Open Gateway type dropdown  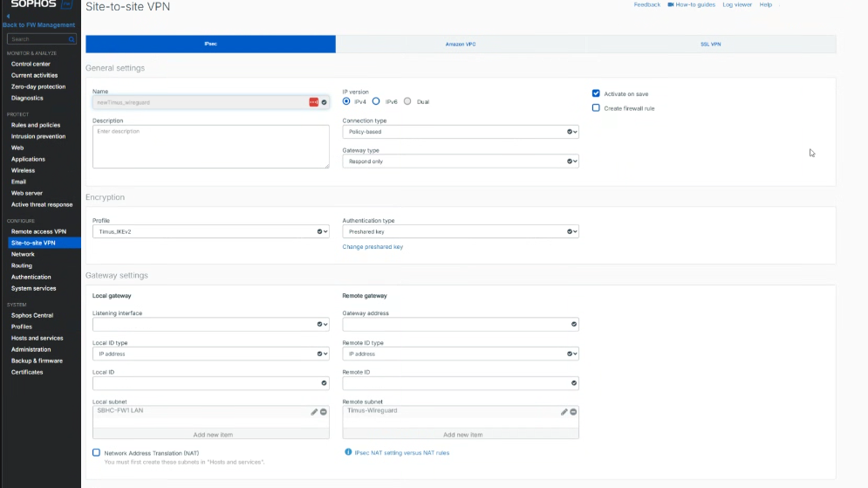461,162
